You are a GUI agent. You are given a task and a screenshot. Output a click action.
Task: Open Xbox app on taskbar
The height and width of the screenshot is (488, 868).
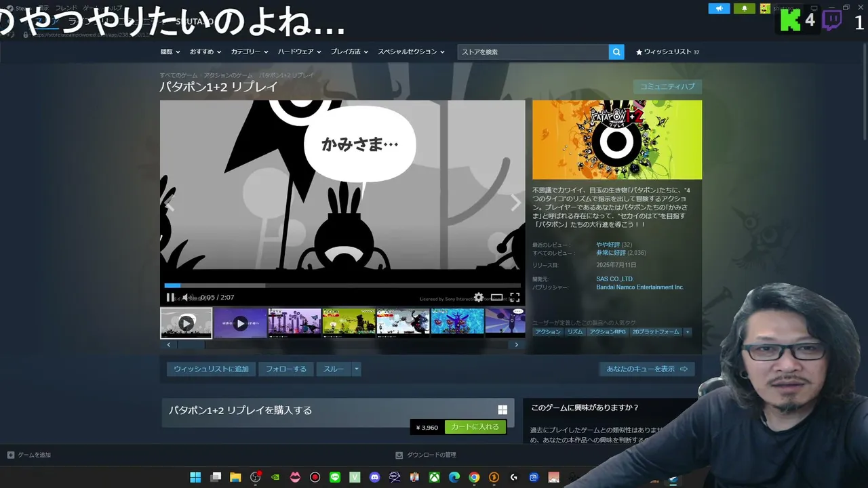434,477
